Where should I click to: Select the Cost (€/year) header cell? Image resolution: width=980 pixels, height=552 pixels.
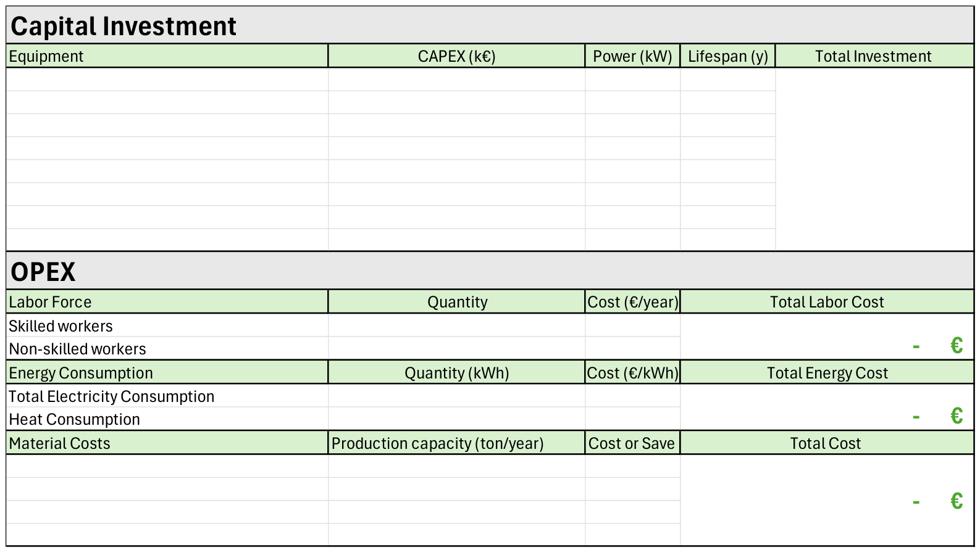632,302
